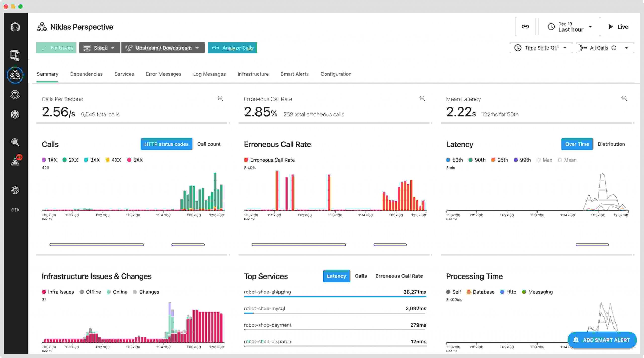Switch to the Dependencies tab
The image size is (644, 358).
click(86, 74)
